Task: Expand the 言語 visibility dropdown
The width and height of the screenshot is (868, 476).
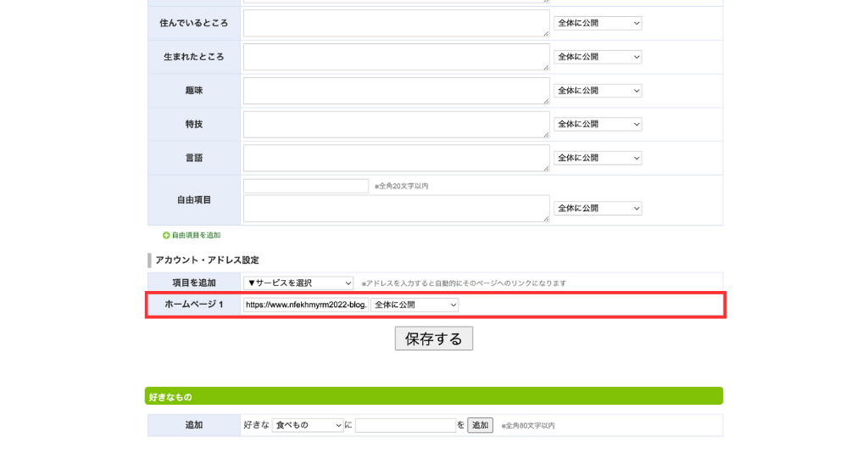Action: [x=597, y=158]
